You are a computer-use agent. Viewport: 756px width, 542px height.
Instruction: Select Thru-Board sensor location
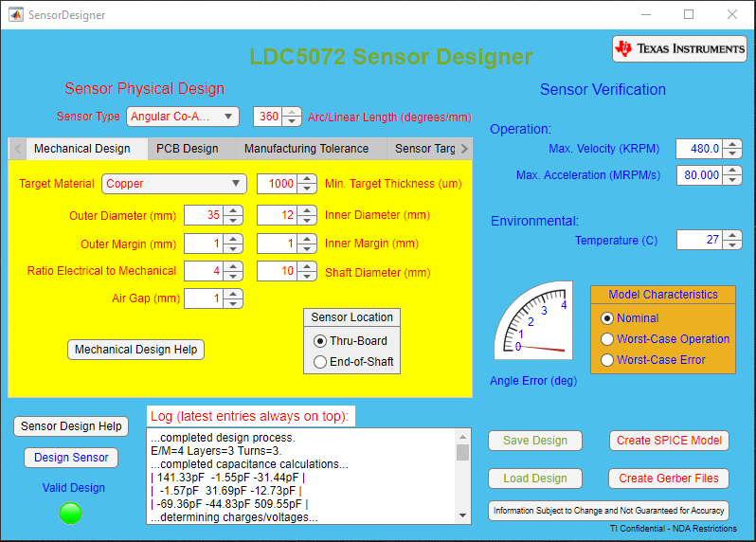320,341
